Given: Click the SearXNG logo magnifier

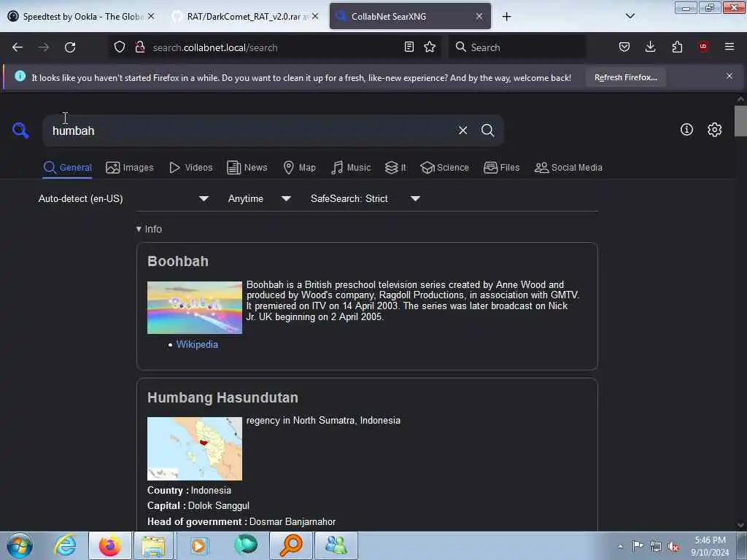Looking at the screenshot, I should pyautogui.click(x=20, y=130).
